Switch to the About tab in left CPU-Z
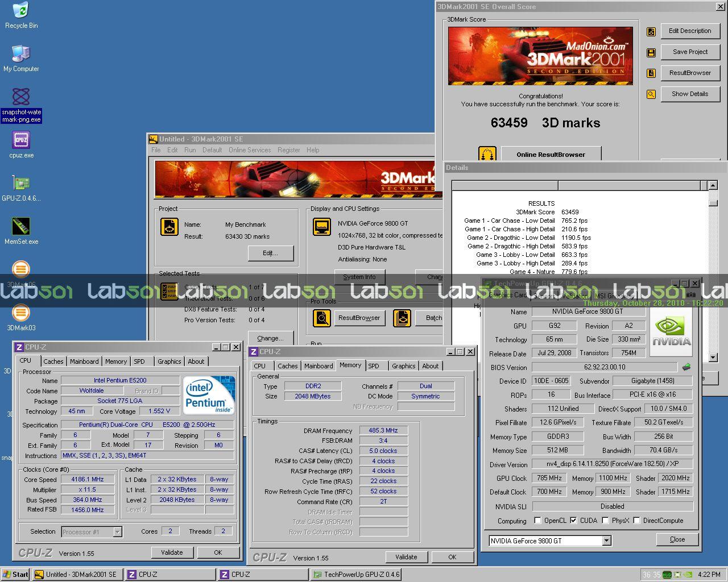This screenshot has height=582, width=728. point(196,361)
